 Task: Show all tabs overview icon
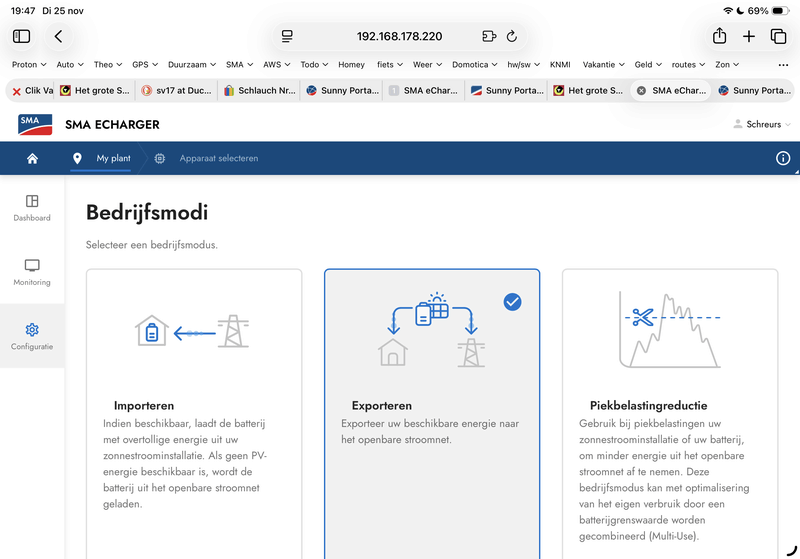(779, 36)
